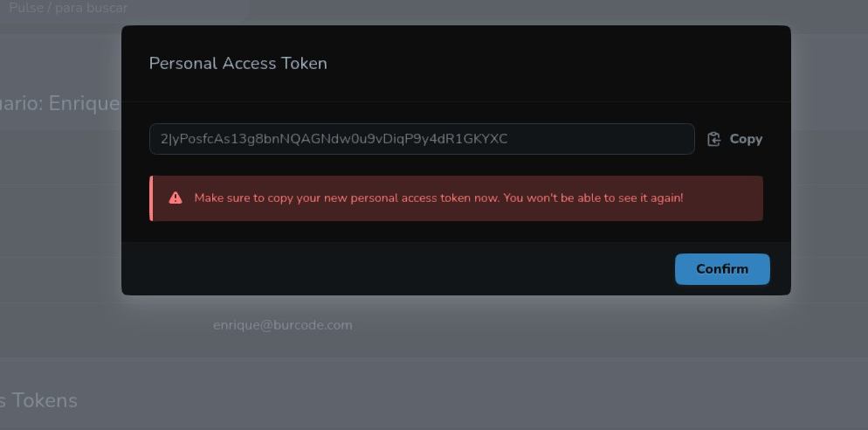Click the dimmed backdrop right of the dialog
The image size is (868, 430).
[830, 175]
